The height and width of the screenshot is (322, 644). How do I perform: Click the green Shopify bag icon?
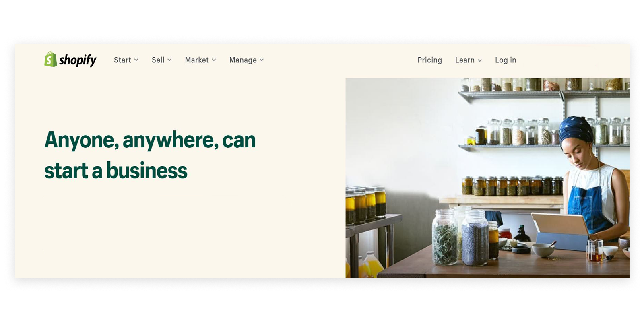point(50,59)
